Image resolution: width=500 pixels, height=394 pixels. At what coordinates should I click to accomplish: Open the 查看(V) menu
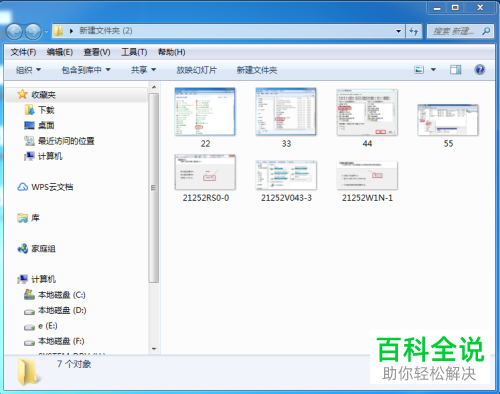(97, 52)
